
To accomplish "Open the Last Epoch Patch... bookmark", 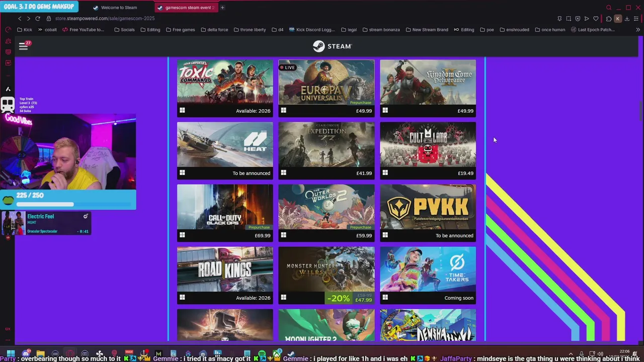I will (x=593, y=30).
